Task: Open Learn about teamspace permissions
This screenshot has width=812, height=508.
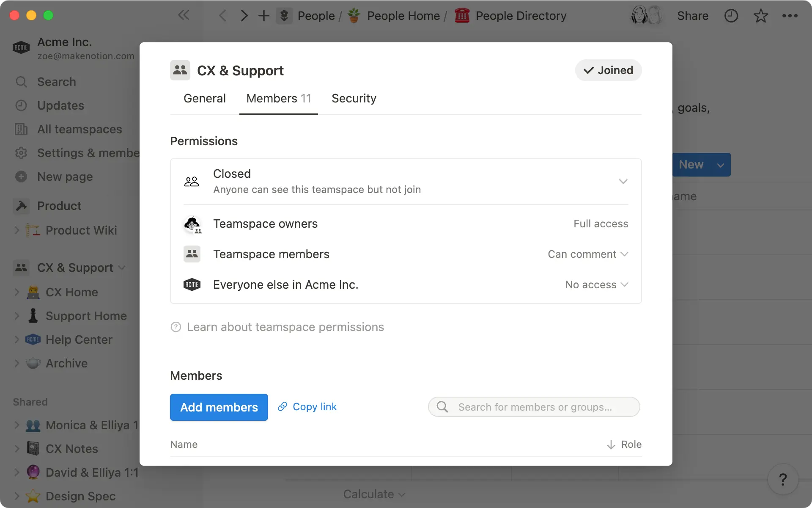Action: 286,327
